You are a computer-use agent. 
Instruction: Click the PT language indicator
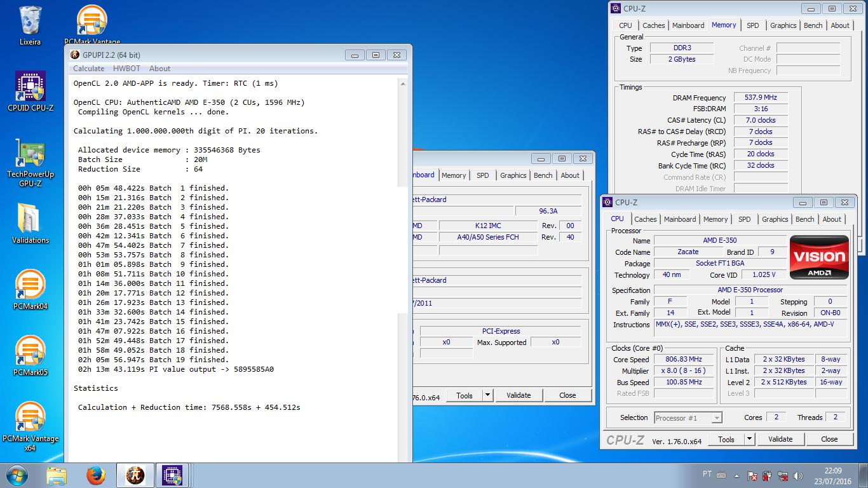707,474
